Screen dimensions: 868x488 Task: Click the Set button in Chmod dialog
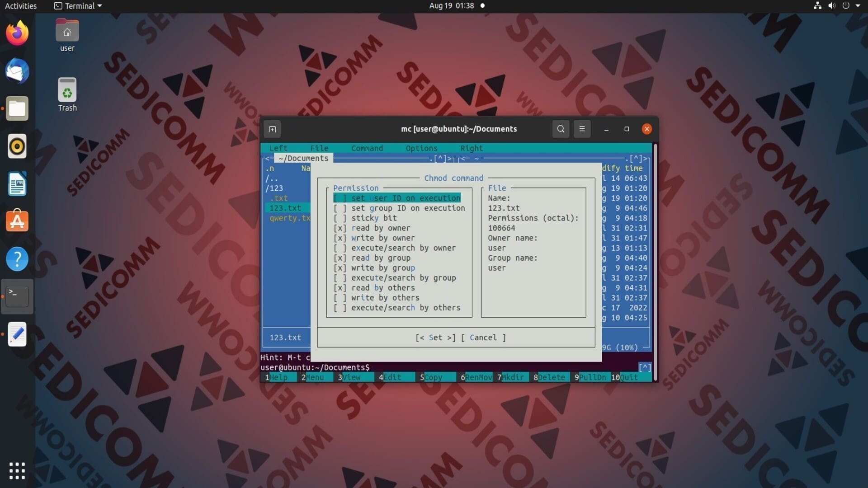pyautogui.click(x=435, y=338)
